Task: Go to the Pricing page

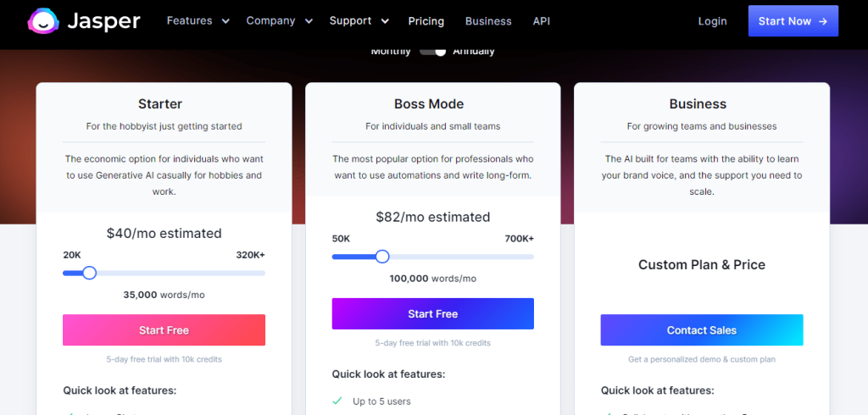Action: tap(426, 21)
